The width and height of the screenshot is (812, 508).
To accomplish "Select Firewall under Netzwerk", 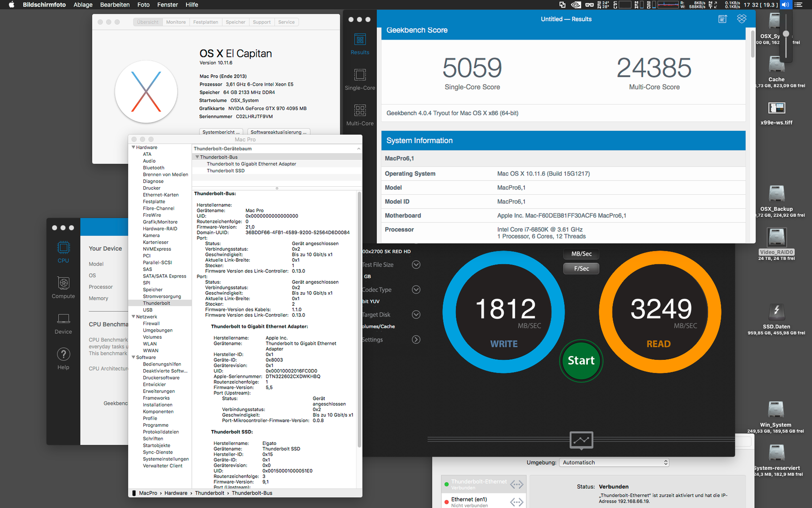I will [151, 324].
